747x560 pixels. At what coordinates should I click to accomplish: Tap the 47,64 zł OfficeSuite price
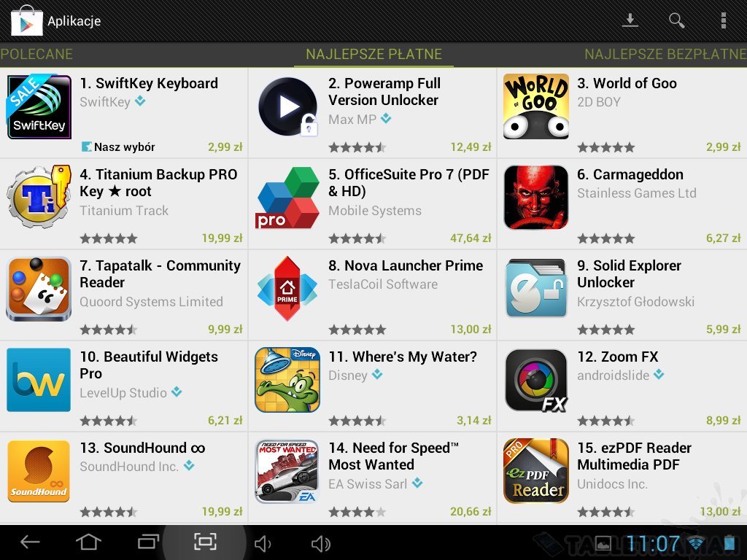[471, 238]
